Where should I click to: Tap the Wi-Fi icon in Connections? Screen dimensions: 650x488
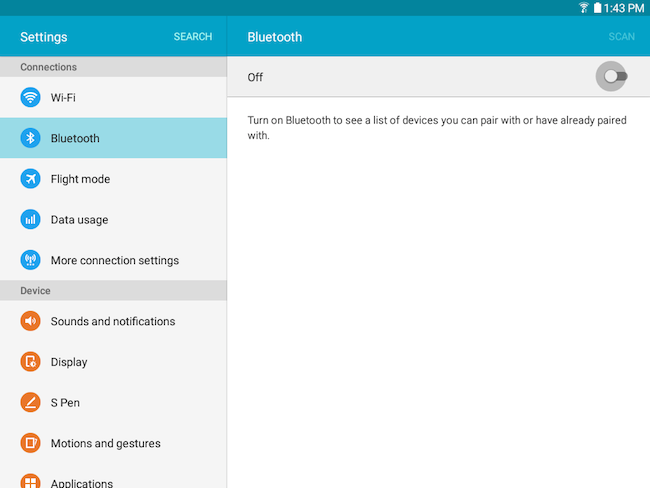pos(30,97)
